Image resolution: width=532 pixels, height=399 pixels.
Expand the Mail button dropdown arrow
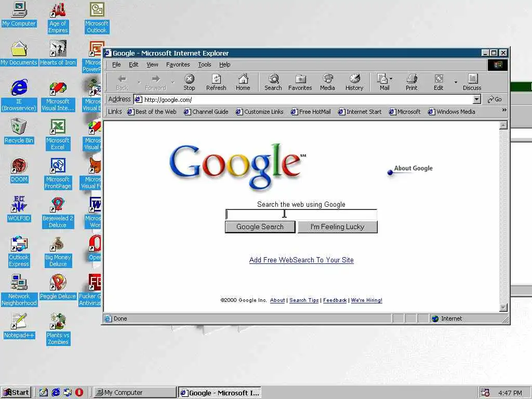(391, 79)
